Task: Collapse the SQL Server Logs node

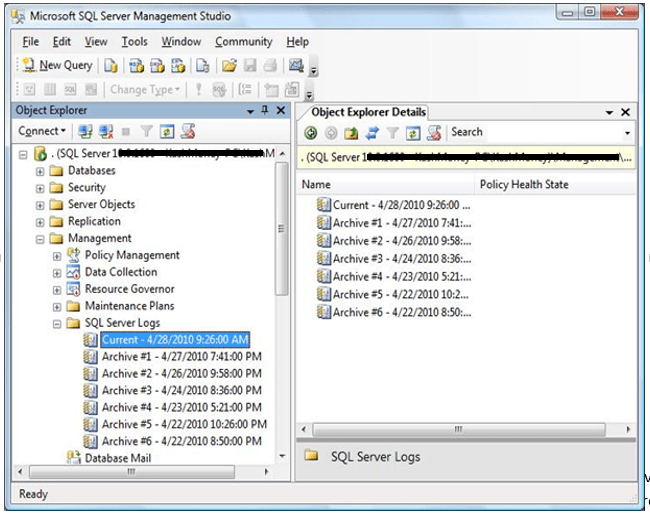Action: click(x=57, y=324)
